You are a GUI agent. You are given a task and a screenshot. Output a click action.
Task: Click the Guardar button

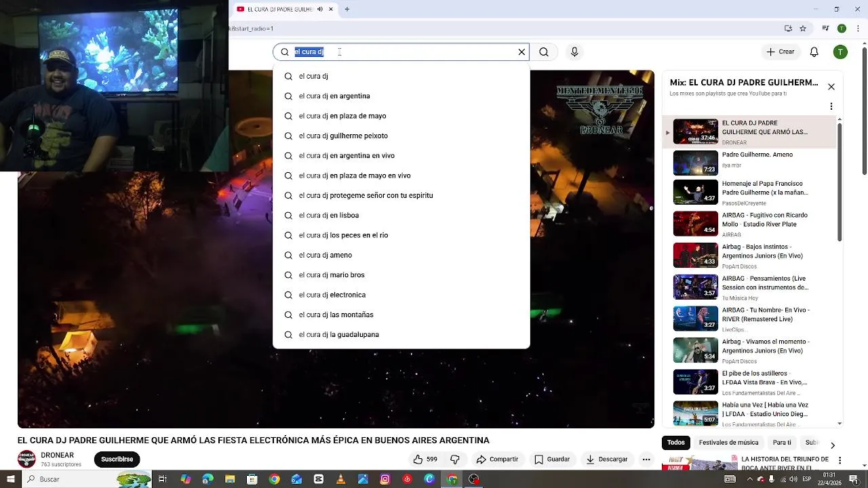552,460
